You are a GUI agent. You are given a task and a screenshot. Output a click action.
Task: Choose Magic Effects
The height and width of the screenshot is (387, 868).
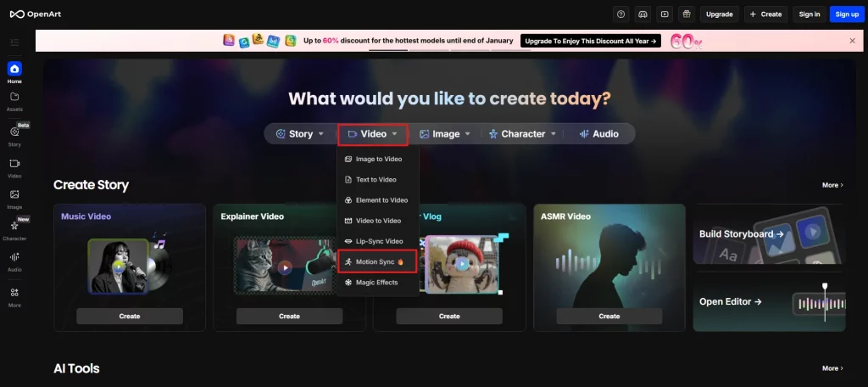(378, 283)
